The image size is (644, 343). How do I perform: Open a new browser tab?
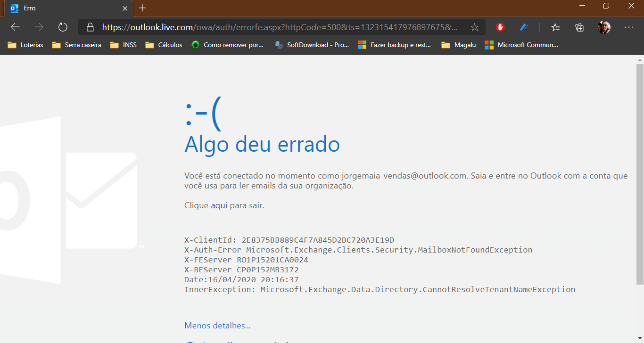pos(142,8)
